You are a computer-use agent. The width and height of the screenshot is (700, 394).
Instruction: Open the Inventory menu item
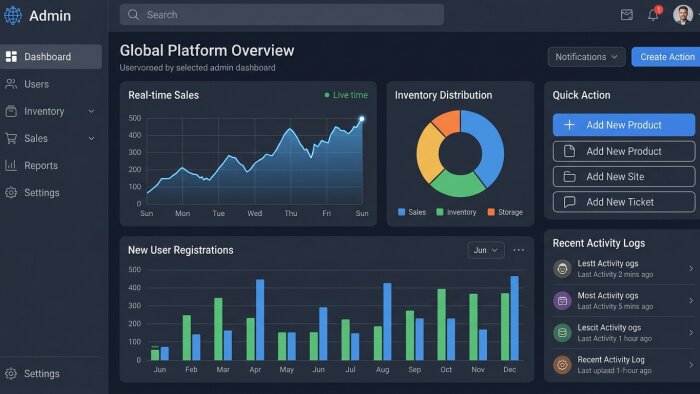51,111
